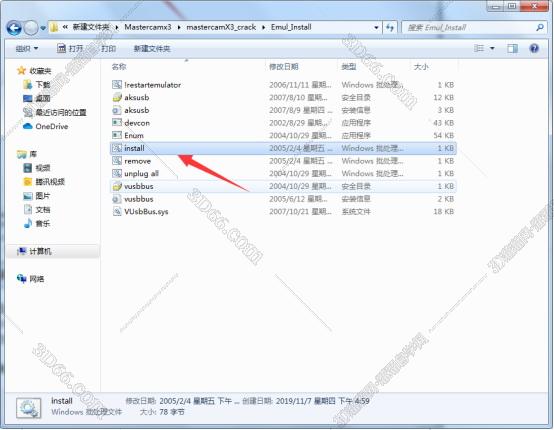Image resolution: width=554 pixels, height=430 pixels.
Task: Click the 打印 print toolbar button
Action: (x=108, y=48)
